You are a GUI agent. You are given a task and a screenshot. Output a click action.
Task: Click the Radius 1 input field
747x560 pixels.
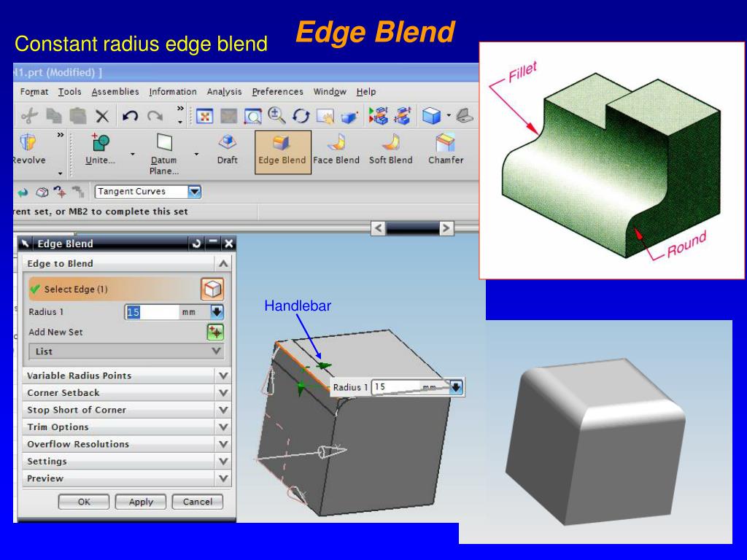coord(152,312)
